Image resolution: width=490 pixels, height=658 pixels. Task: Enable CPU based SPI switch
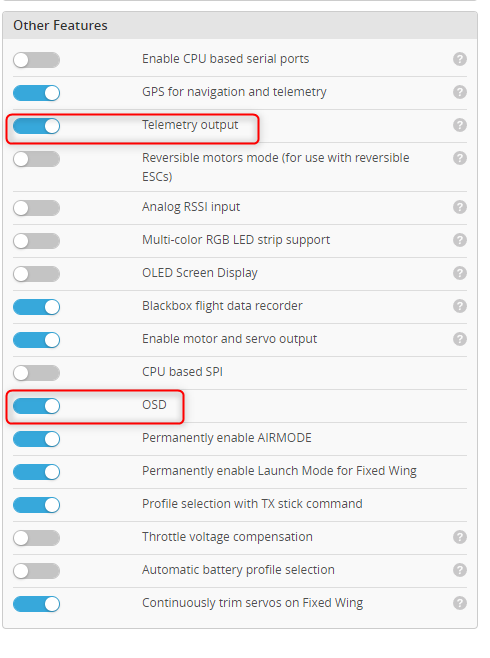(36, 373)
